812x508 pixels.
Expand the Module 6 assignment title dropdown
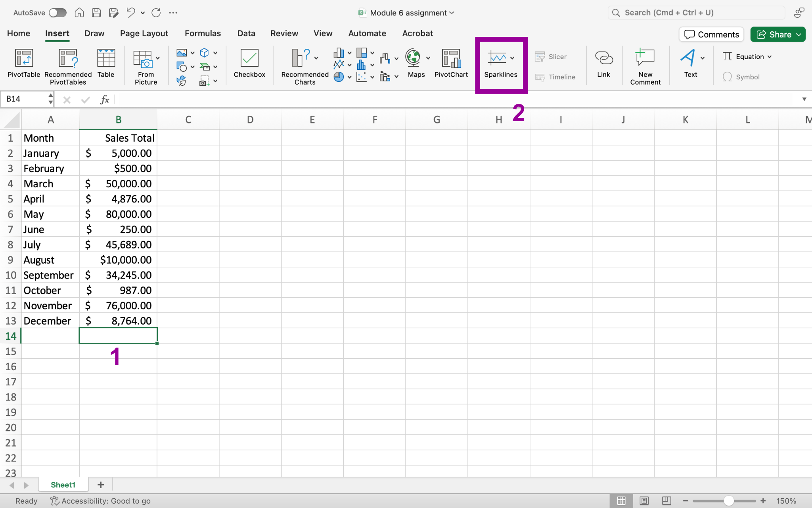point(452,13)
